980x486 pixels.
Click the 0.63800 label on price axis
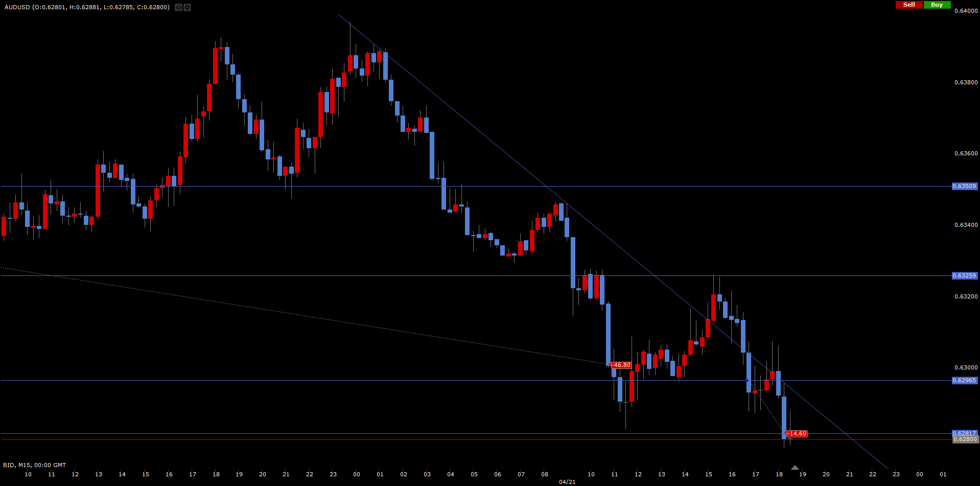click(x=966, y=82)
